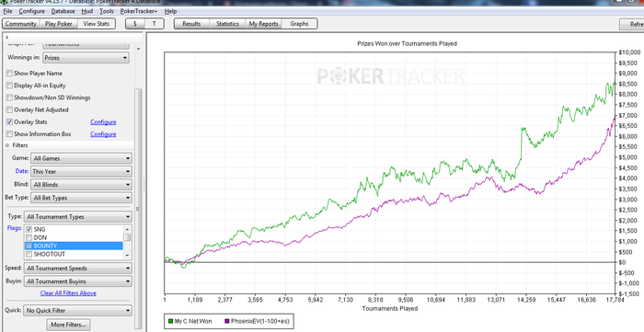Enable Display All-in Equity checkbox
Image resolution: width=644 pixels, height=332 pixels.
click(9, 86)
